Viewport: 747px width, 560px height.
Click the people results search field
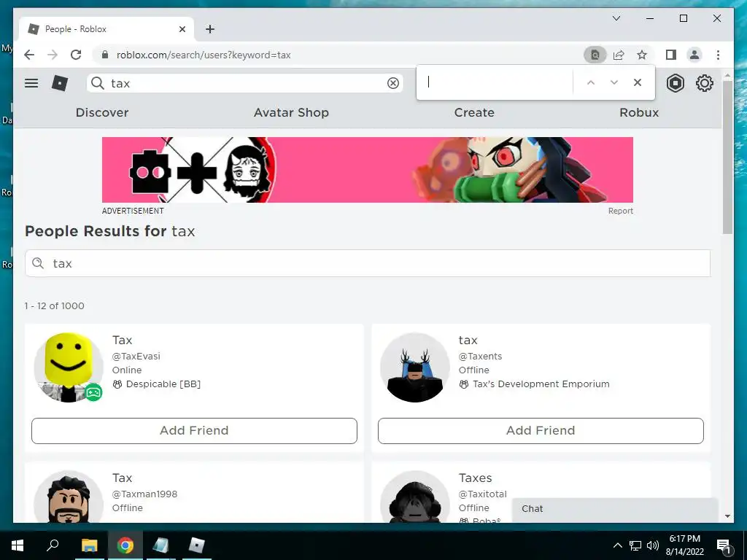point(368,263)
